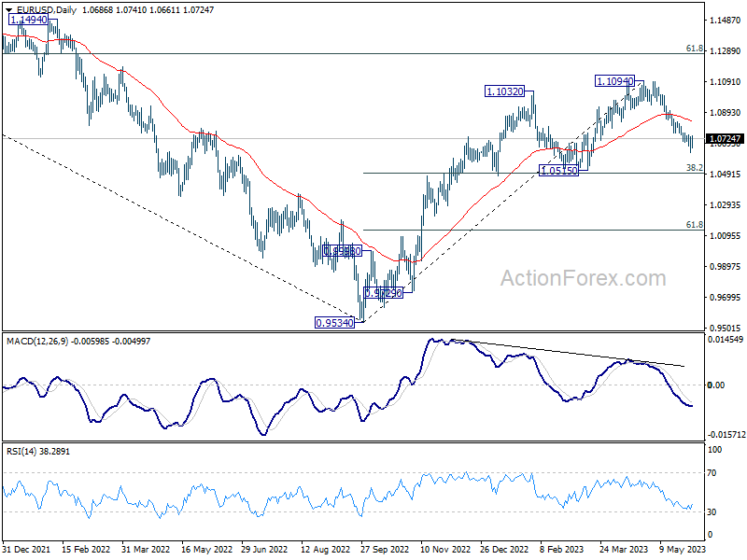Click the 1.14870 value on price axis
This screenshot has width=747, height=560.
[x=726, y=21]
